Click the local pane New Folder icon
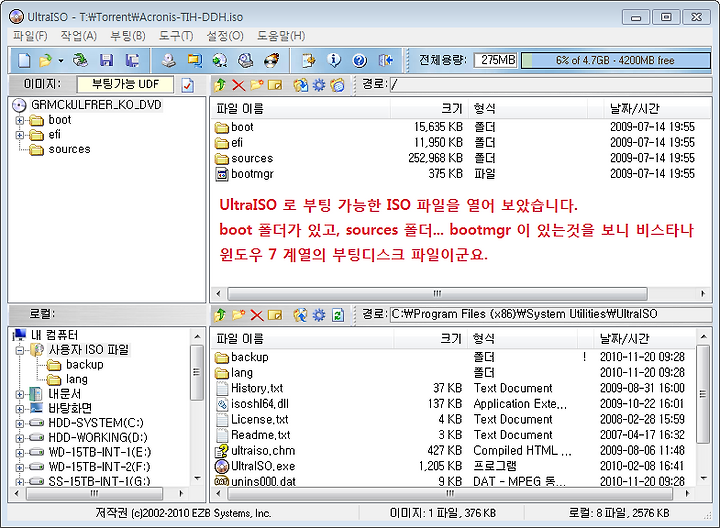Screen dimensions: 720x528 pyautogui.click(x=238, y=315)
